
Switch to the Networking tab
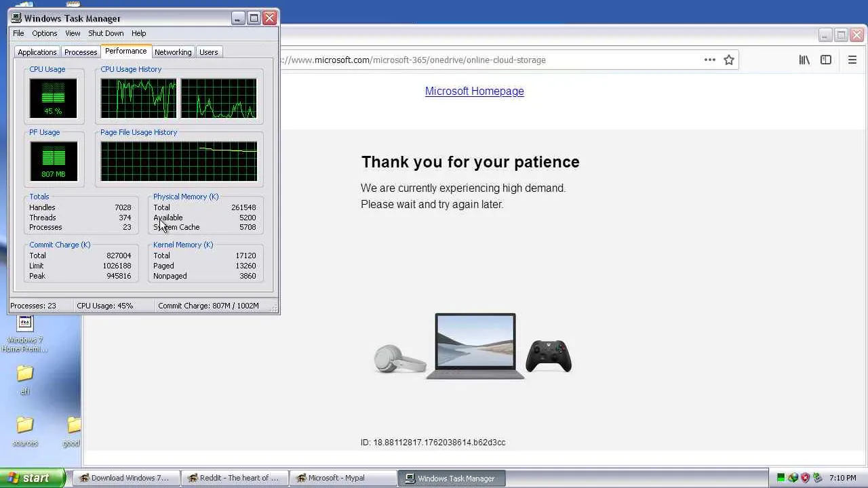(173, 52)
